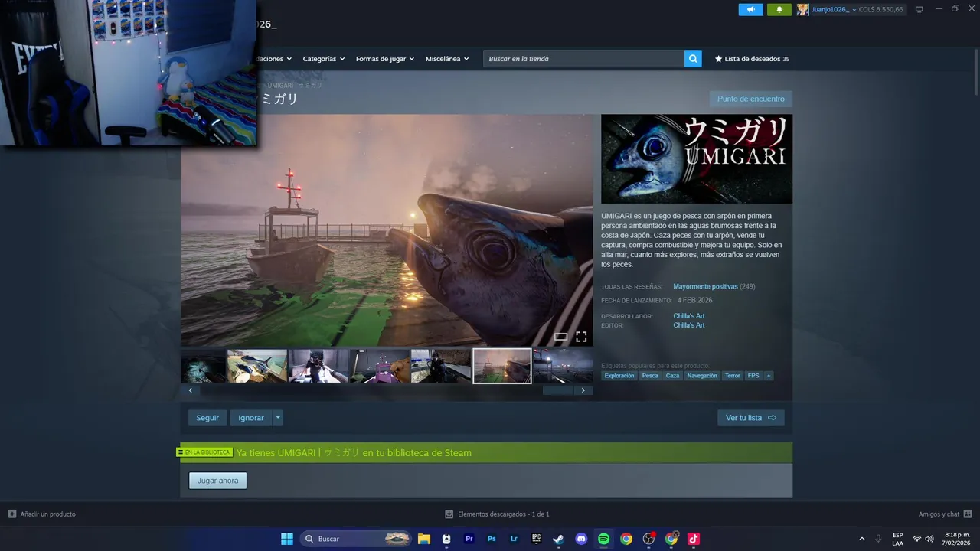Select the Pesca tag
The width and height of the screenshot is (980, 551).
coord(650,376)
